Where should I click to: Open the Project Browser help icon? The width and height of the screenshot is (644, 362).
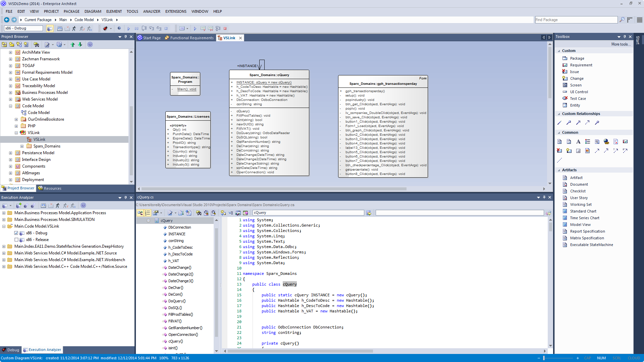[90, 45]
